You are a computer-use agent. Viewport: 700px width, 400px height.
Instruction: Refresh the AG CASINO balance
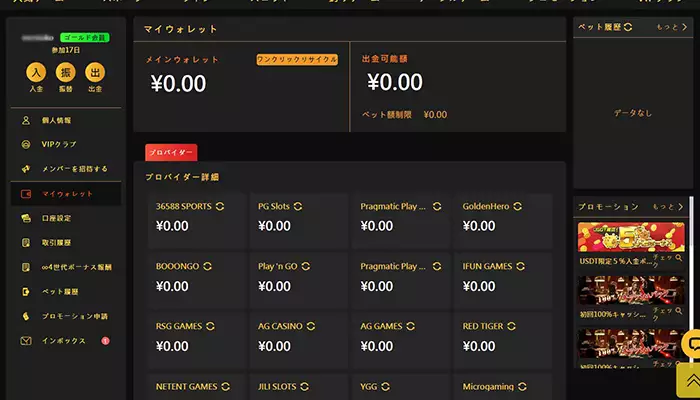315,326
